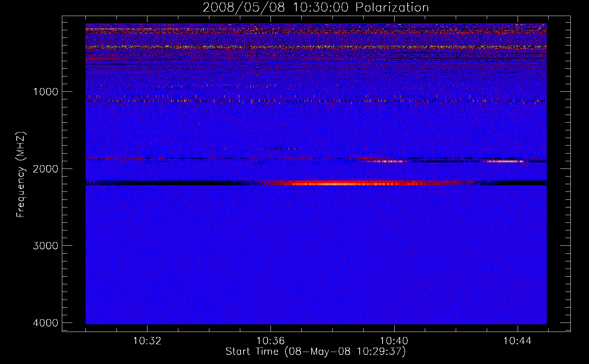Click the "2000" frequency tick label
The height and width of the screenshot is (364, 589).
tap(46, 169)
